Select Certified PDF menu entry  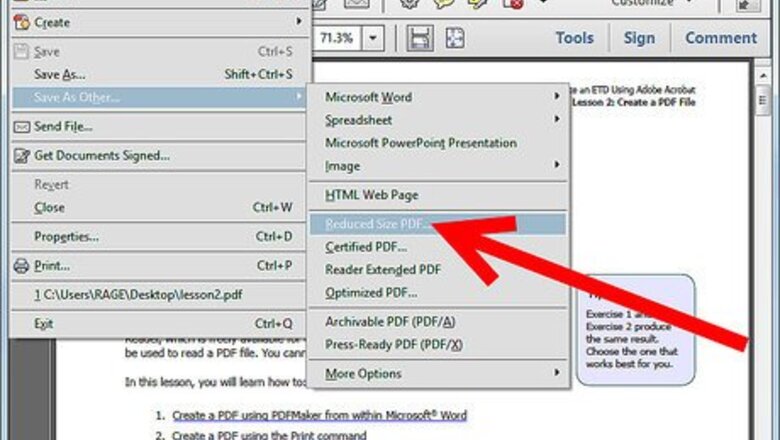[x=366, y=246]
